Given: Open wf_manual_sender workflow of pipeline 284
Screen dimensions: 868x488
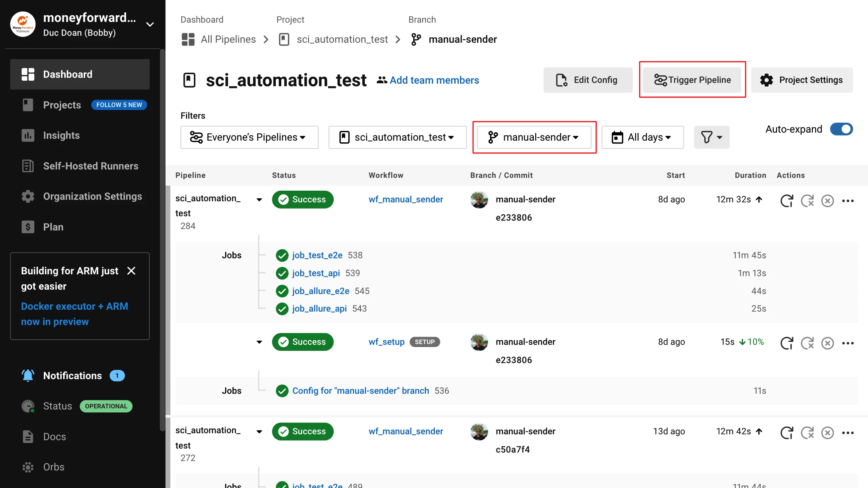Looking at the screenshot, I should pyautogui.click(x=406, y=199).
